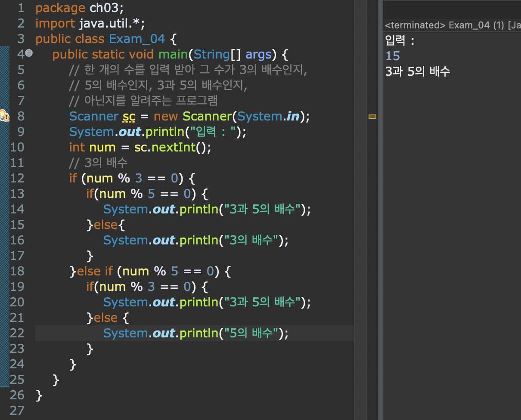Click the underlined sc variable on line 8

tap(129, 116)
